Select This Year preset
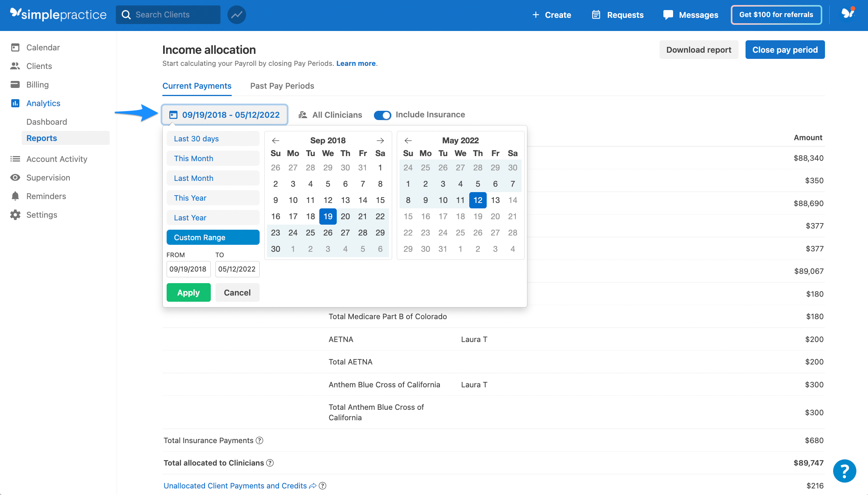The width and height of the screenshot is (868, 495). [213, 198]
